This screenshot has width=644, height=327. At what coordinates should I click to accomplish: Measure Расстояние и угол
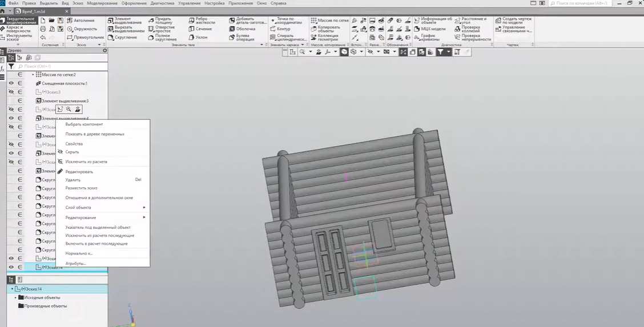[x=470, y=21]
